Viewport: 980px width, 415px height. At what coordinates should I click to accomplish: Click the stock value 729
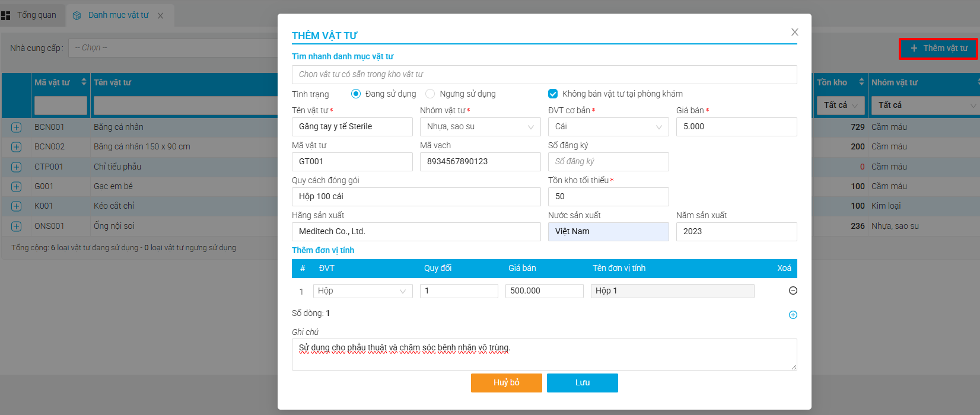coord(858,127)
